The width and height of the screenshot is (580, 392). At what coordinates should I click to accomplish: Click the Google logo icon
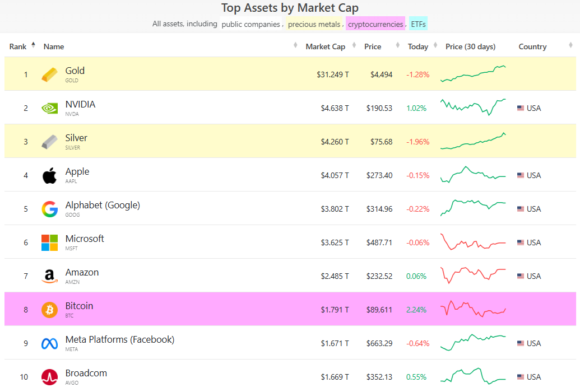point(49,209)
